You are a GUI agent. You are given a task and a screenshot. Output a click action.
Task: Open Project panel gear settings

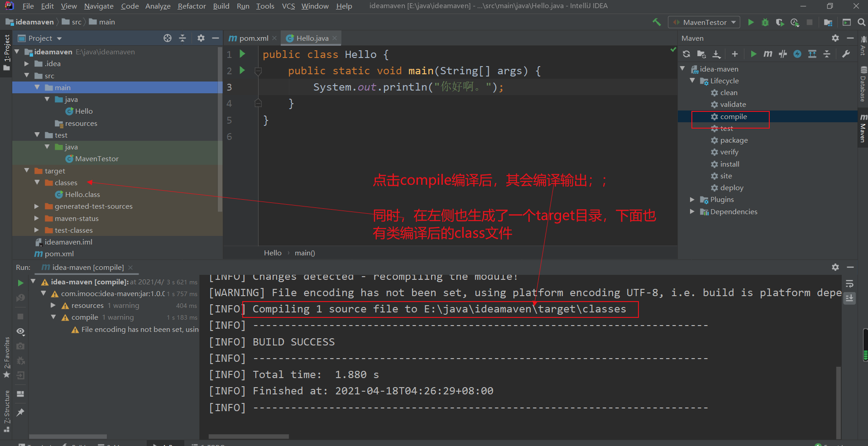(201, 38)
